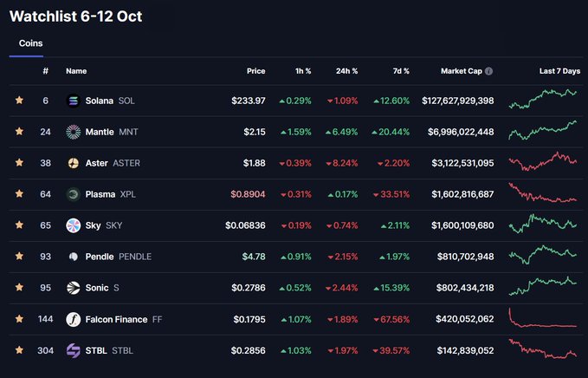
Task: Open the Mantle MNT coin link
Action: point(111,132)
